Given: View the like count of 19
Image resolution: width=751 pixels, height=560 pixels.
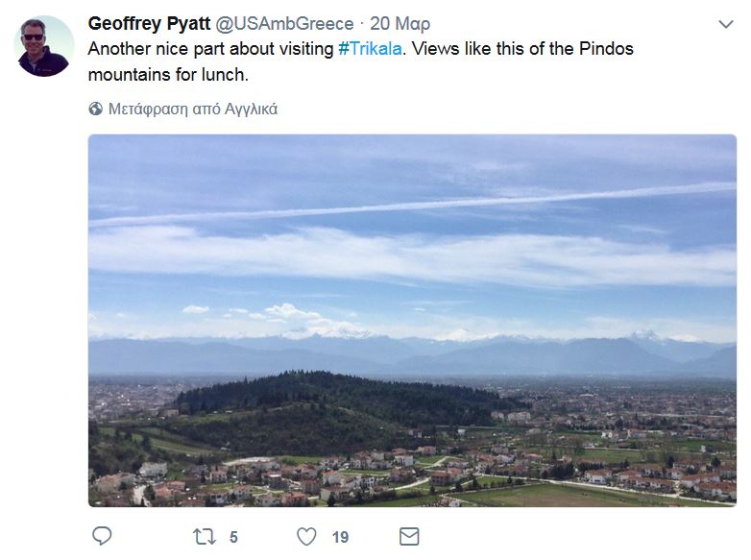Looking at the screenshot, I should pos(341,537).
